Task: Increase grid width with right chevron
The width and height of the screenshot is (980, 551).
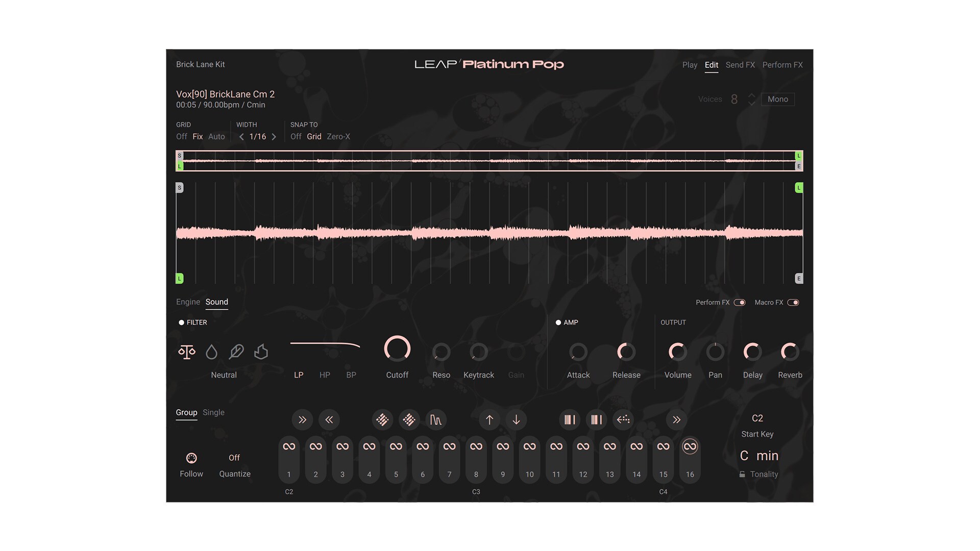Action: (274, 137)
